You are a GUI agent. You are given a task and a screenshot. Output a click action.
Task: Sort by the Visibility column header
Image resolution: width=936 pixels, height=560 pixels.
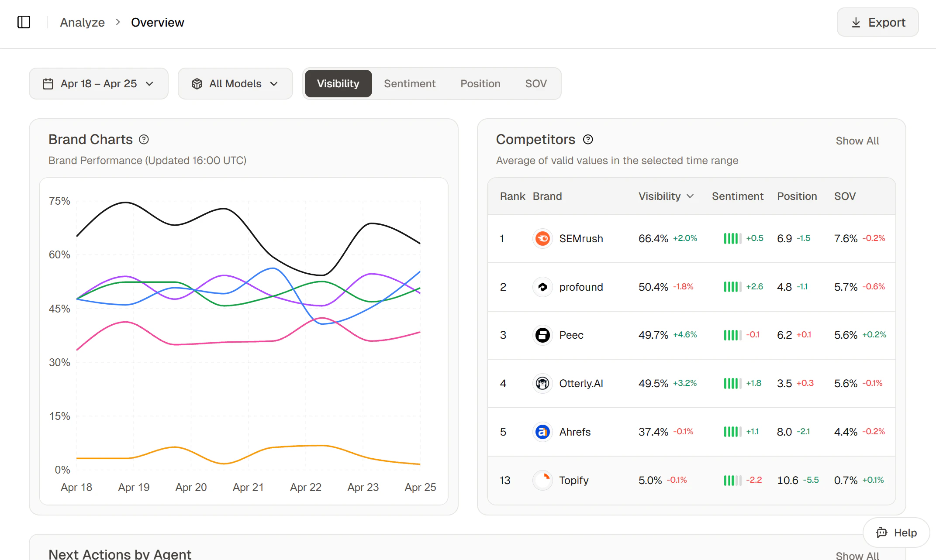[666, 196]
